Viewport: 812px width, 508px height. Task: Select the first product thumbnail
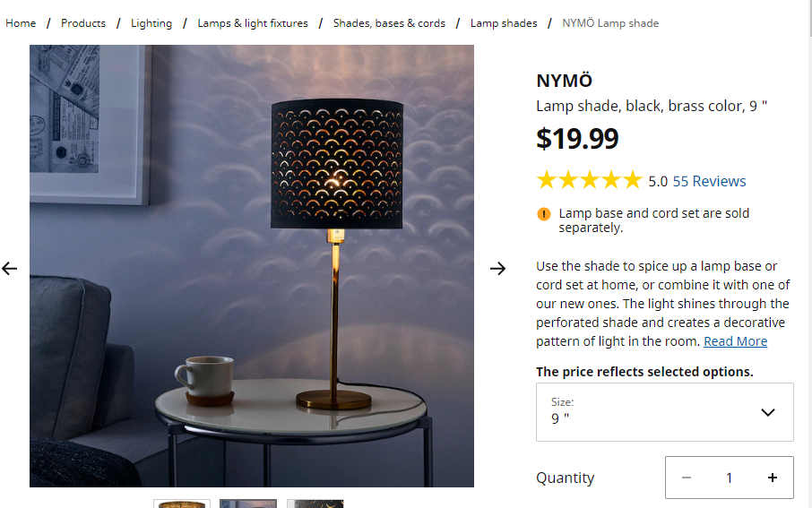click(182, 504)
